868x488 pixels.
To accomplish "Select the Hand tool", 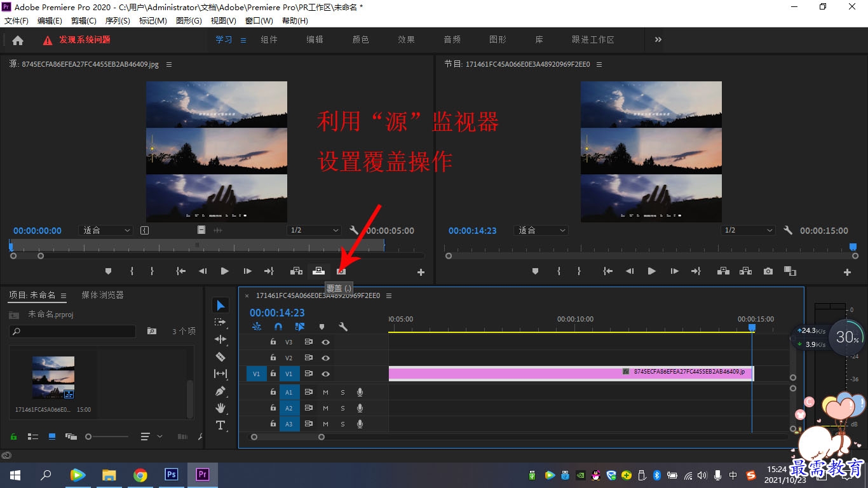I will click(220, 407).
